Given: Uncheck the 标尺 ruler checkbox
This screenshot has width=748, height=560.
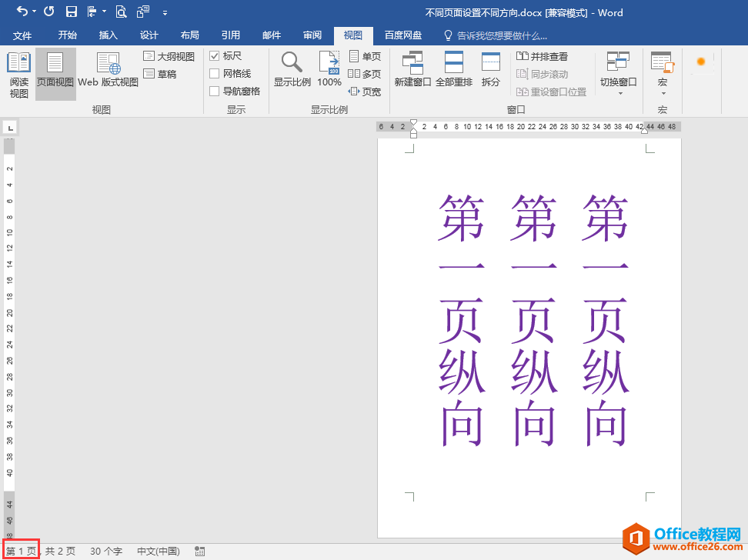Looking at the screenshot, I should point(215,56).
